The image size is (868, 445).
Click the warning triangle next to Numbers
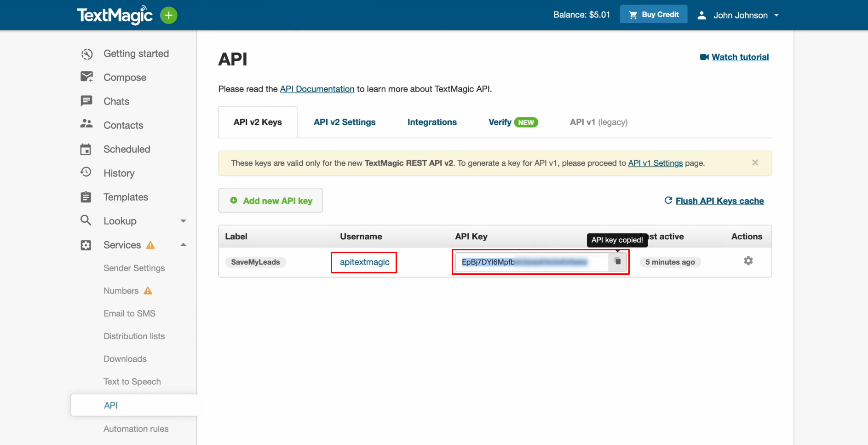pyautogui.click(x=148, y=290)
